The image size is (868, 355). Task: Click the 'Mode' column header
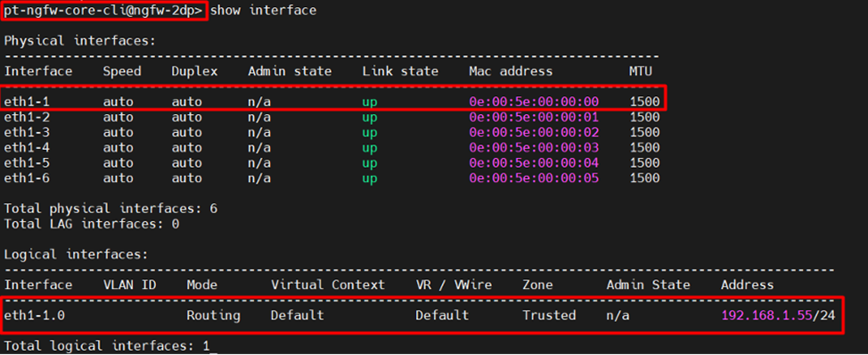[x=202, y=285]
